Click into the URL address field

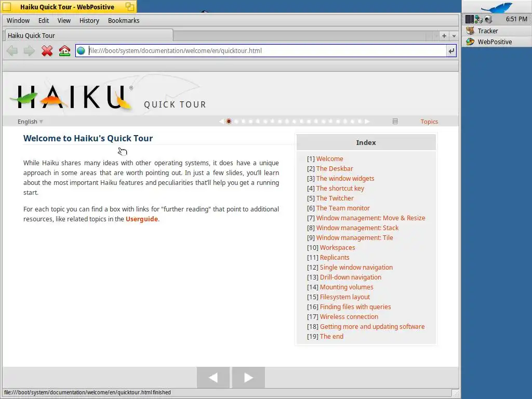267,51
